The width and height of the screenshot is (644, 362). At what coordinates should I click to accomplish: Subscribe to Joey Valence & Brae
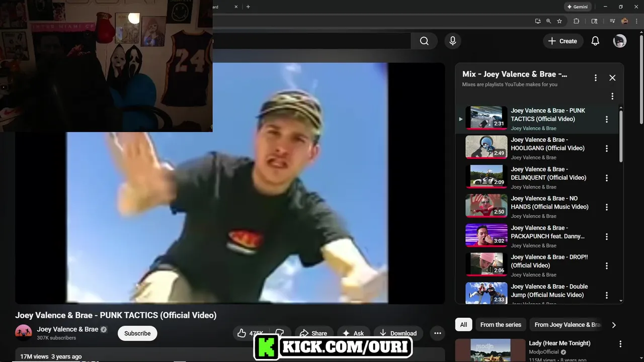click(137, 333)
